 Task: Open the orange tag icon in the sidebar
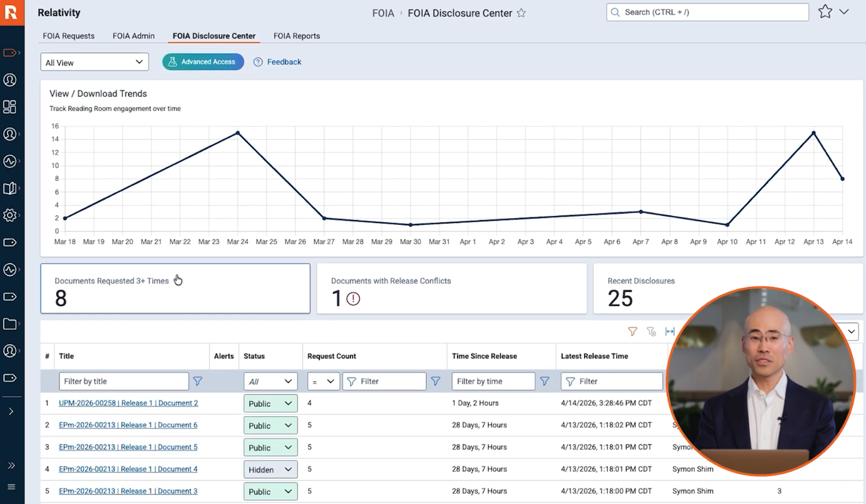pyautogui.click(x=10, y=52)
